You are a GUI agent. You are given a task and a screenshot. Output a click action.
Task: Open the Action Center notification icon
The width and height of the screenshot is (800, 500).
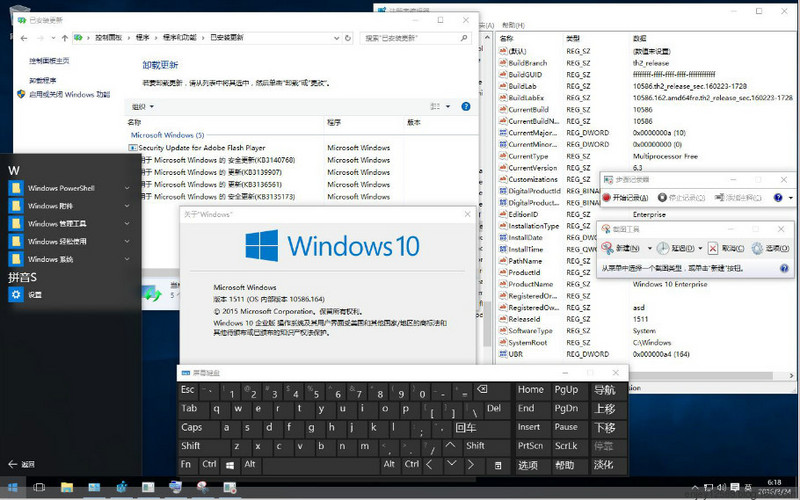735,487
